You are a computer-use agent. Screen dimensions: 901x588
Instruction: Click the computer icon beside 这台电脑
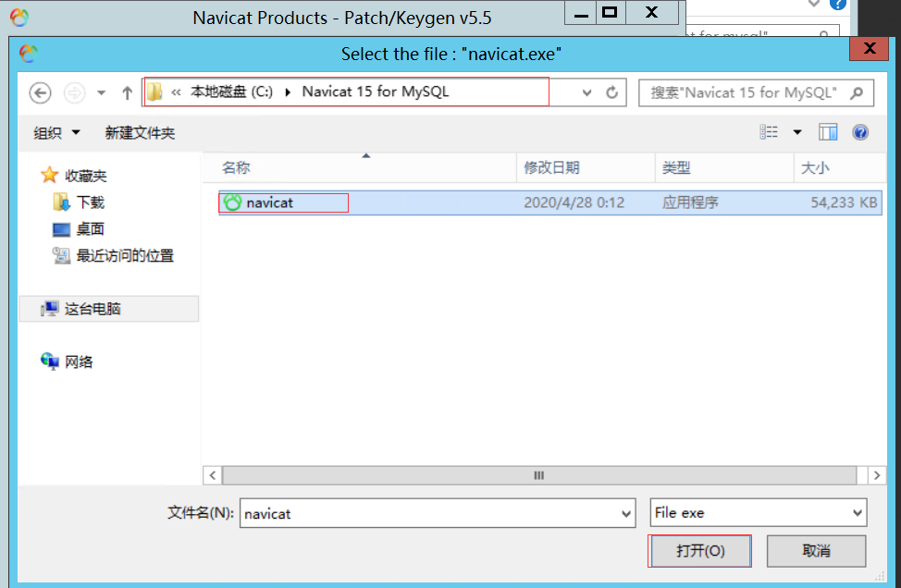[49, 309]
